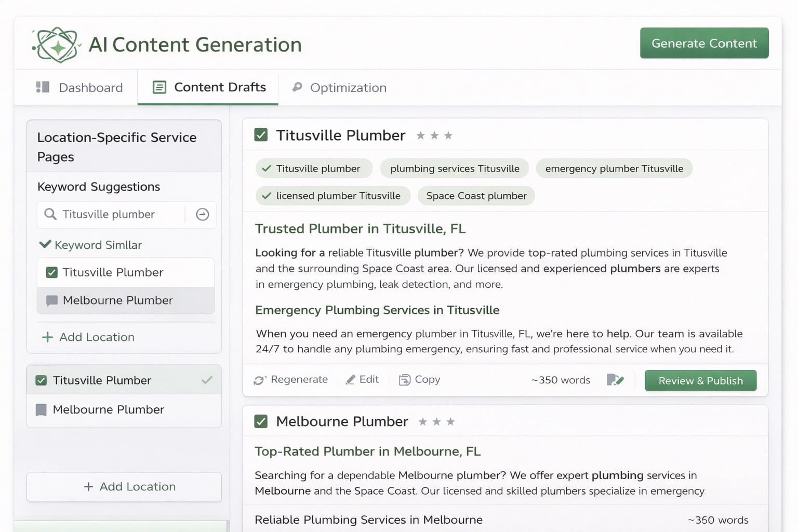Click the Dashboard grid icon
Screen dimensions: 798x532
[43, 87]
